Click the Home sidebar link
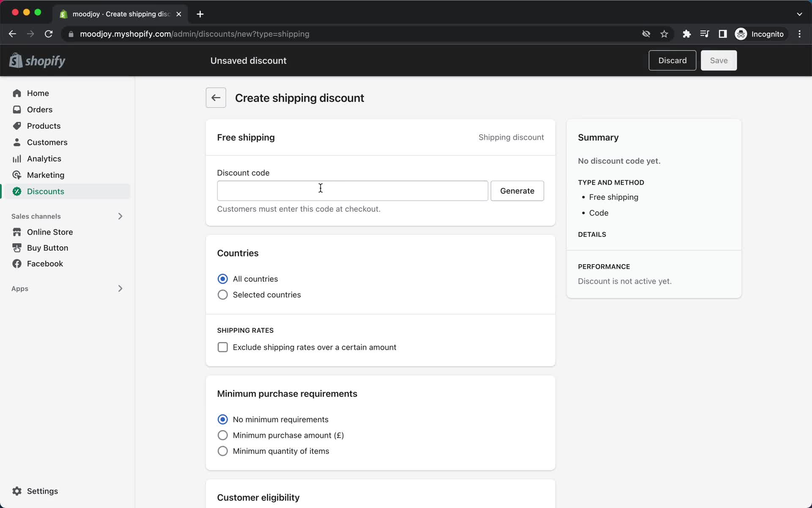Screen dimensions: 812x508 pos(38,93)
